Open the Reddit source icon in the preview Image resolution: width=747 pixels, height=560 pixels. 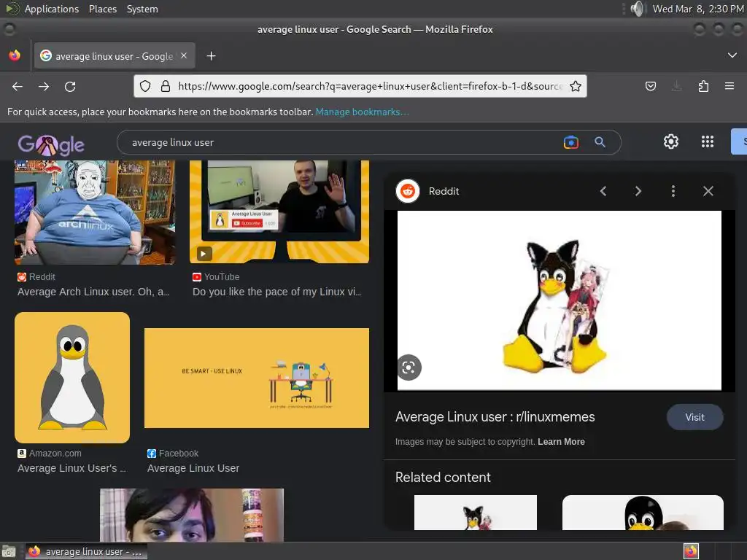407,191
